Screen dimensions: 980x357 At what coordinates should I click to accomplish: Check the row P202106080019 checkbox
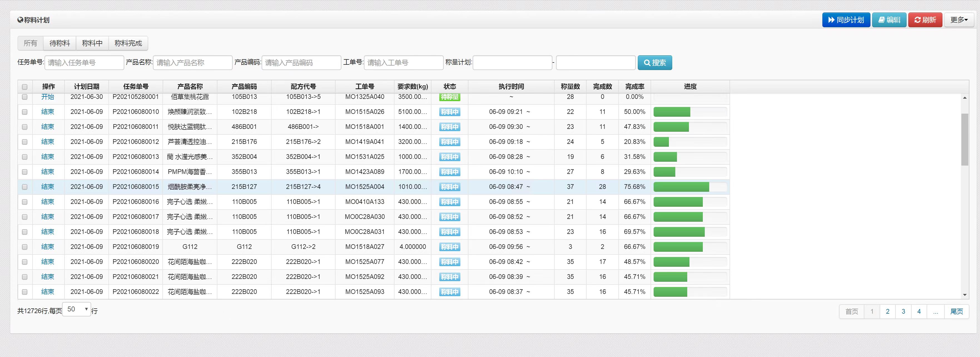click(x=25, y=247)
